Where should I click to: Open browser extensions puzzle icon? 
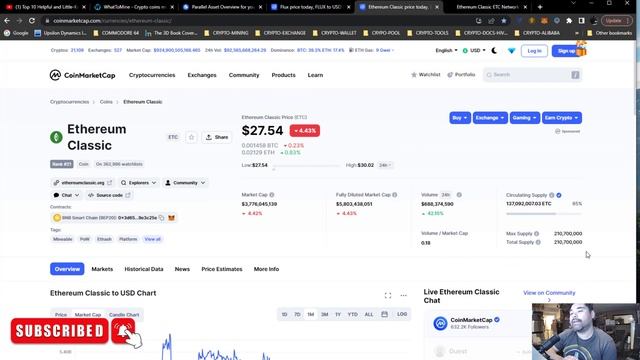point(569,20)
